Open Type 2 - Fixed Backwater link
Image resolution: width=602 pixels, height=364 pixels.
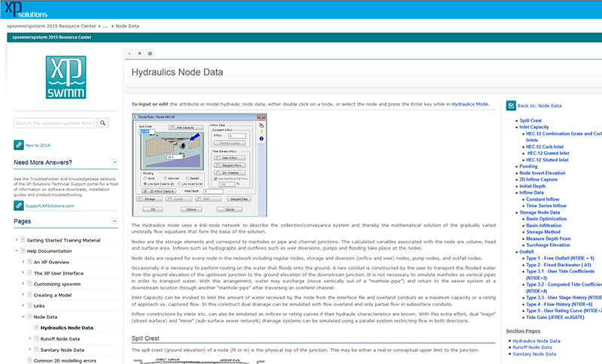coord(558,265)
